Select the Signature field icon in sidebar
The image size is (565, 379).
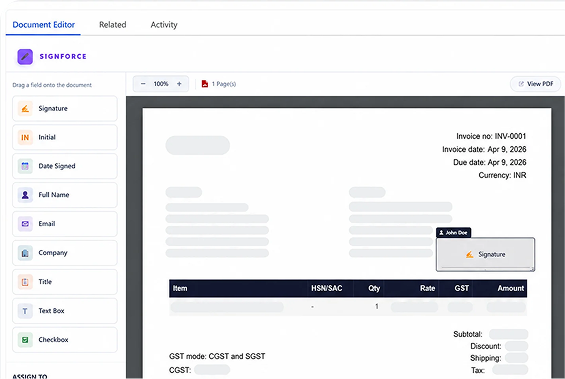point(25,108)
